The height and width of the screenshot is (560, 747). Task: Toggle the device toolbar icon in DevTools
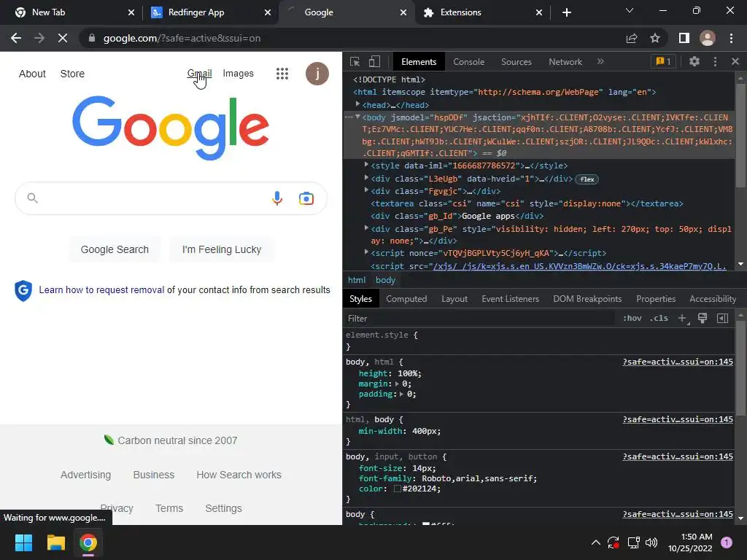[374, 61]
